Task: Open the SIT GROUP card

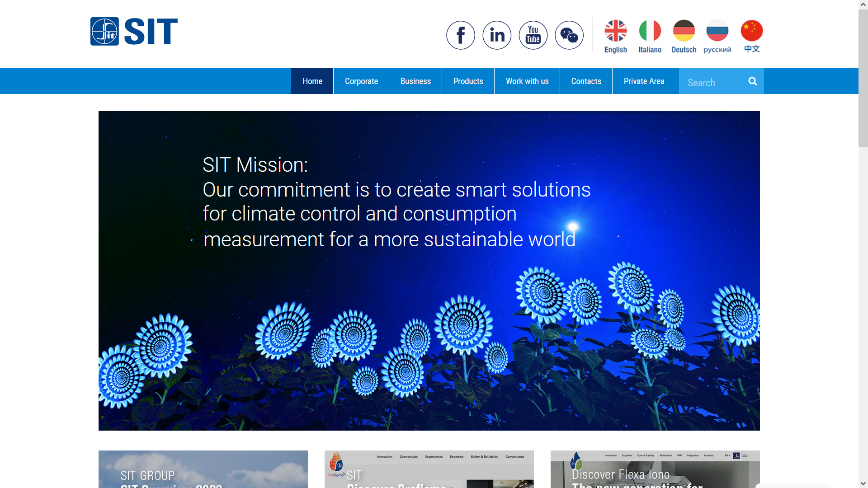Action: 203,469
